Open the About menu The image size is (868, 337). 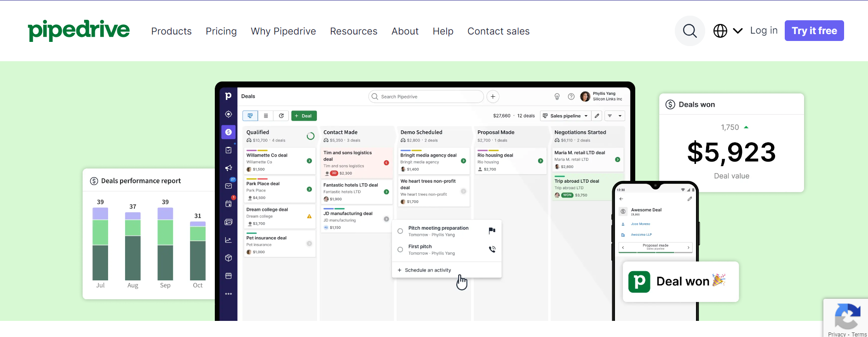click(x=405, y=31)
